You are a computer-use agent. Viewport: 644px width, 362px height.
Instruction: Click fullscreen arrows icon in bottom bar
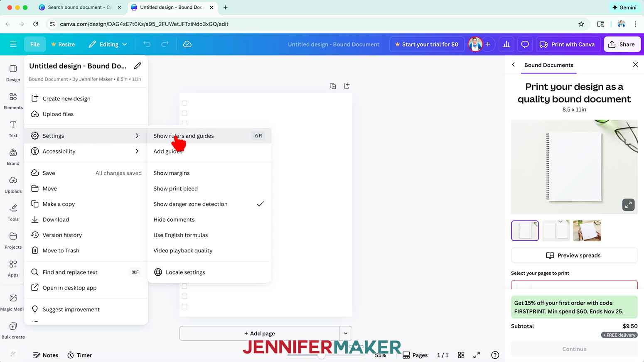477,355
